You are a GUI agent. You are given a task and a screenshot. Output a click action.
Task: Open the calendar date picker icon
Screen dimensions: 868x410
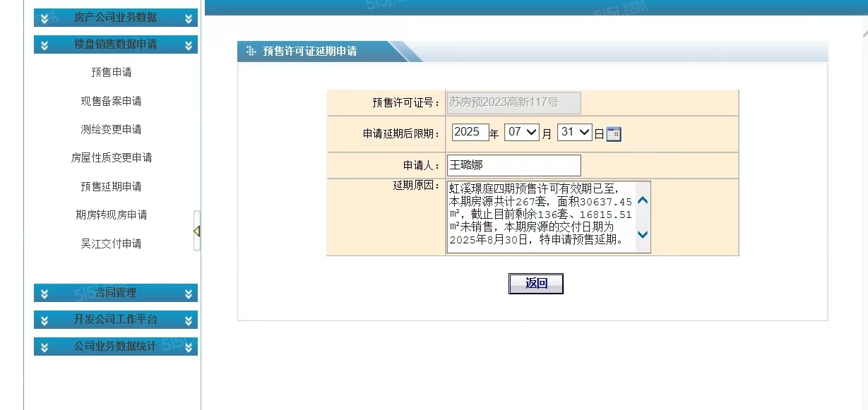pyautogui.click(x=614, y=134)
